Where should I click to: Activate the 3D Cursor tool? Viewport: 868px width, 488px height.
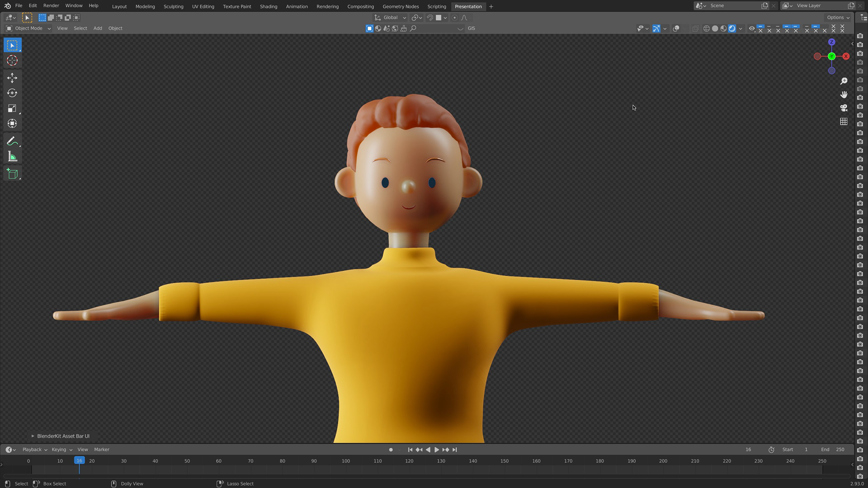pos(12,61)
